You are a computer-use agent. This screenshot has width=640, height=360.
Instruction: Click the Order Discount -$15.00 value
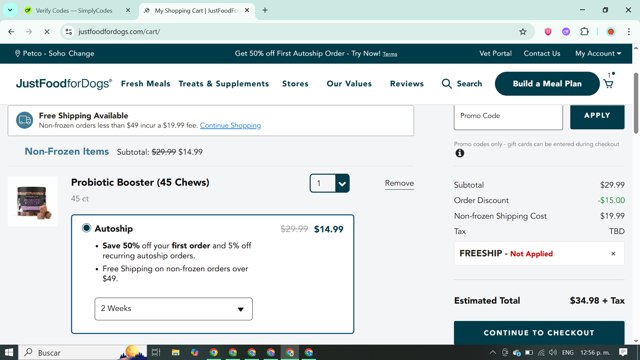[611, 200]
